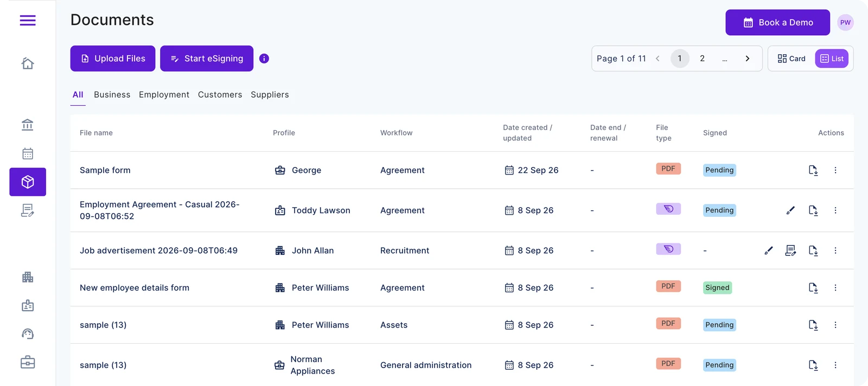Go to page 2 of documents
This screenshot has height=386, width=868.
[703, 59]
